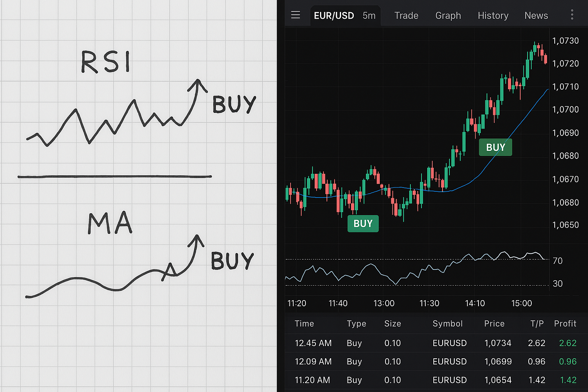The image size is (588, 392).
Task: Open the News section
Action: click(x=536, y=15)
